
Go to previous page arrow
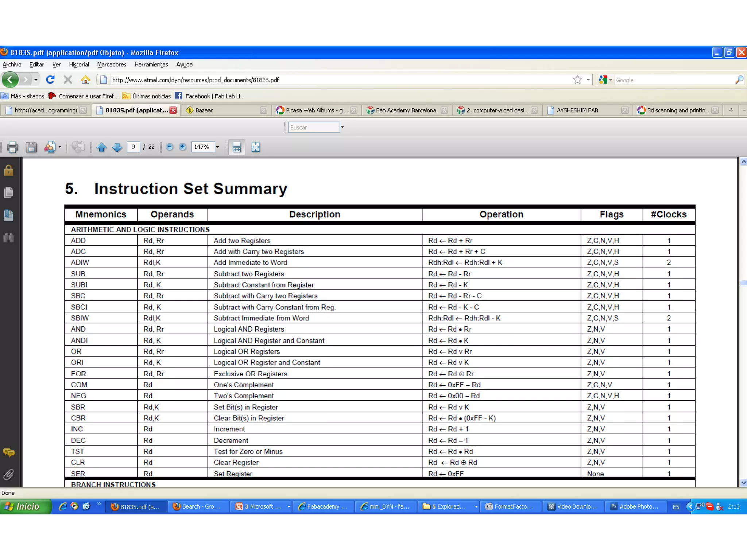[101, 147]
